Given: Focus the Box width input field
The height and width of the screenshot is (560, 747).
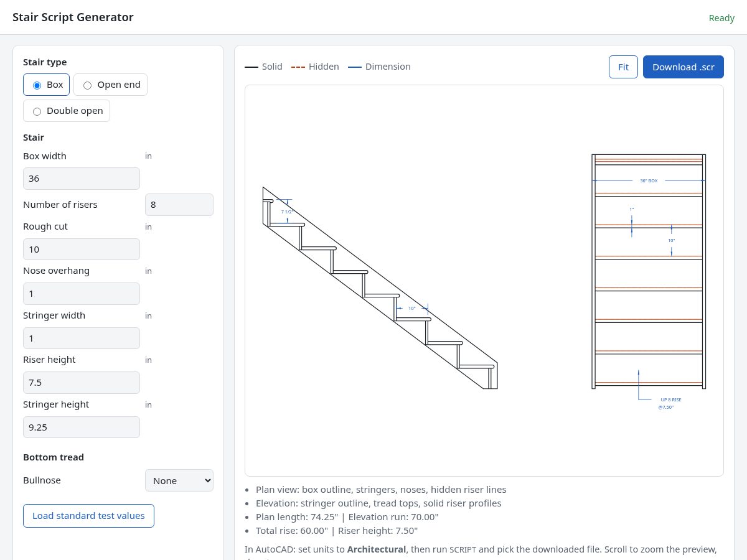Looking at the screenshot, I should coord(82,179).
